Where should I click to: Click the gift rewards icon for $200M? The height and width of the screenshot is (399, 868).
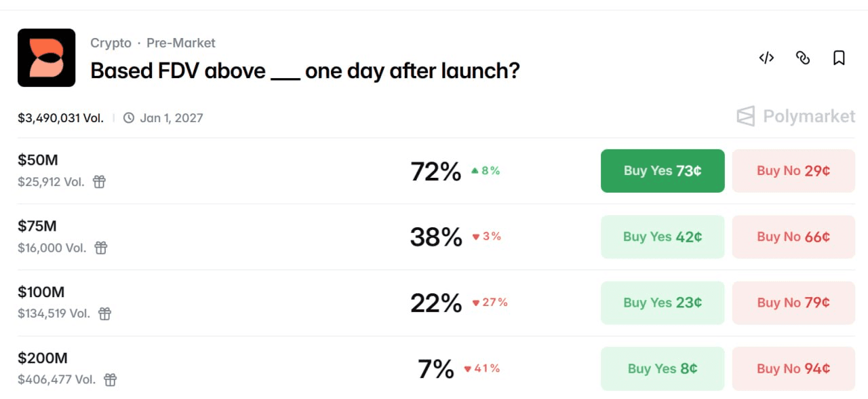[x=110, y=379]
